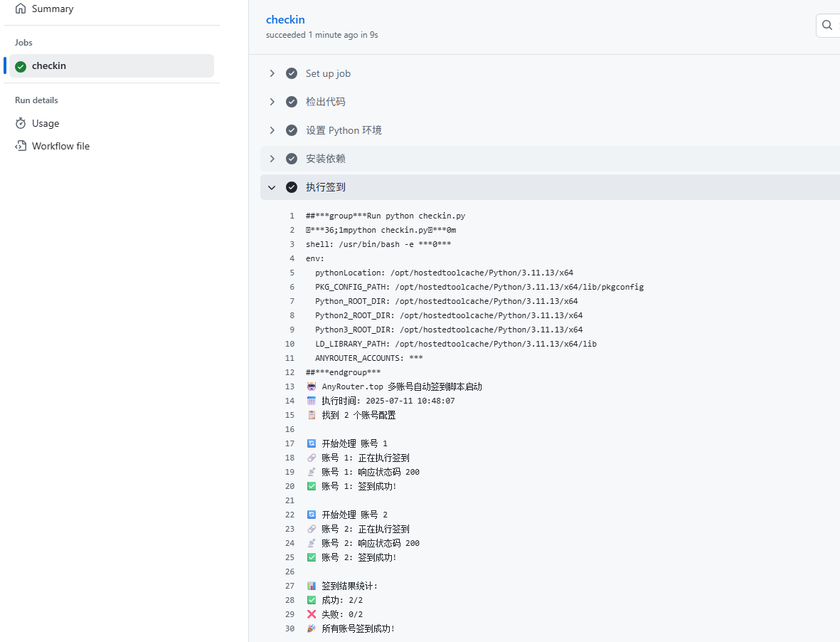Click the Summary home icon
Viewport: 840px width, 642px height.
21,9
